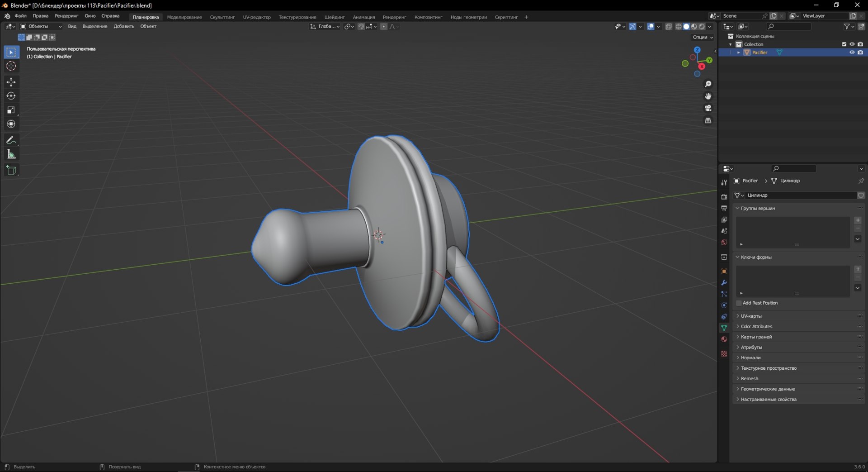Select the Annotate pencil tool

point(11,140)
